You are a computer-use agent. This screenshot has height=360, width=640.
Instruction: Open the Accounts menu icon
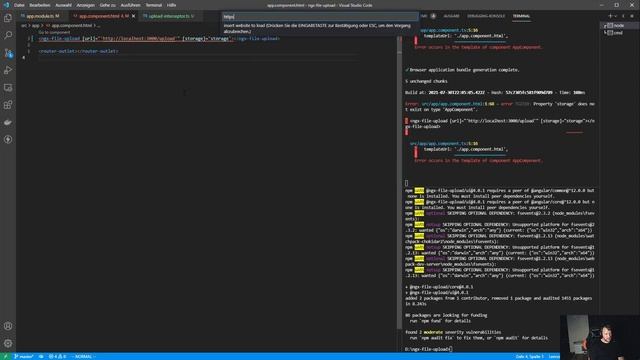[8, 326]
